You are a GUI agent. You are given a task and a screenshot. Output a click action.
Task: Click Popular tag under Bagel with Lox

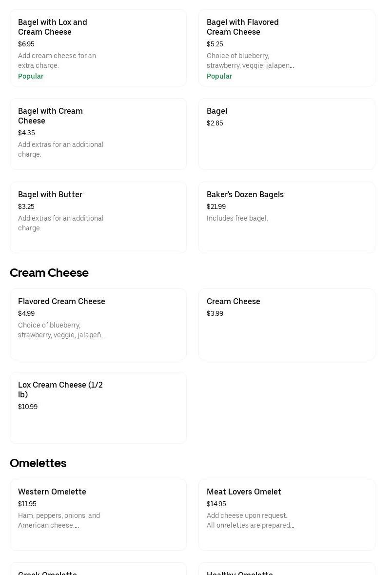[x=31, y=76]
